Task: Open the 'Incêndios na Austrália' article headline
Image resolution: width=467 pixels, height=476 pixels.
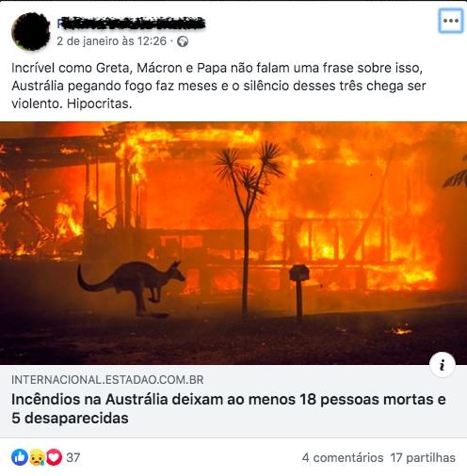Action: [229, 408]
